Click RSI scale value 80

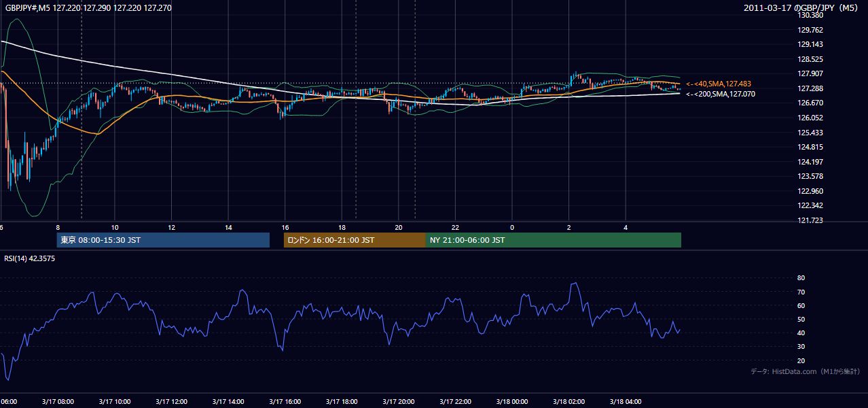(x=801, y=278)
